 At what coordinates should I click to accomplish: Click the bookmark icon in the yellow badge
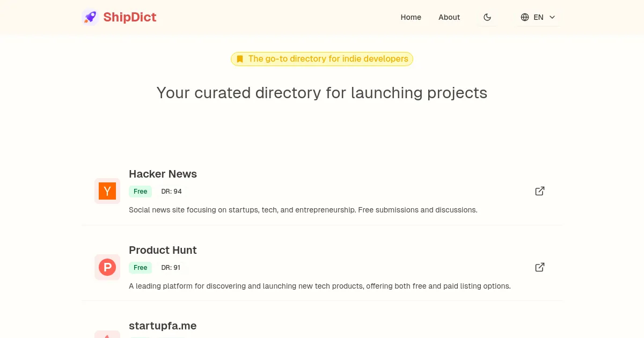tap(240, 59)
